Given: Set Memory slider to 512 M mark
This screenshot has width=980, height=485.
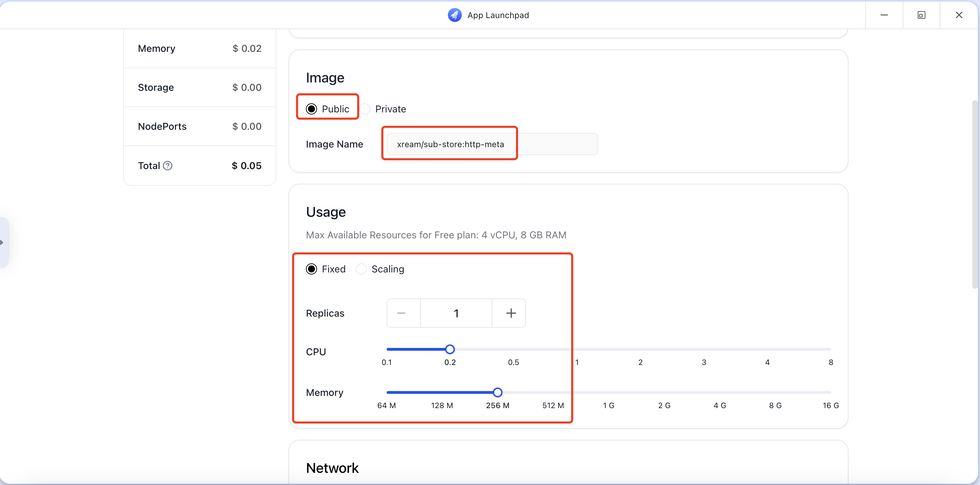Looking at the screenshot, I should point(553,392).
